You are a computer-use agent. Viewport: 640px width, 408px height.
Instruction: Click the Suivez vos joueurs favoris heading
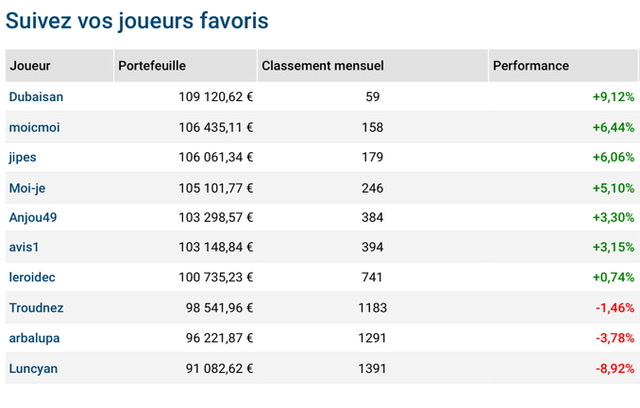click(x=137, y=21)
